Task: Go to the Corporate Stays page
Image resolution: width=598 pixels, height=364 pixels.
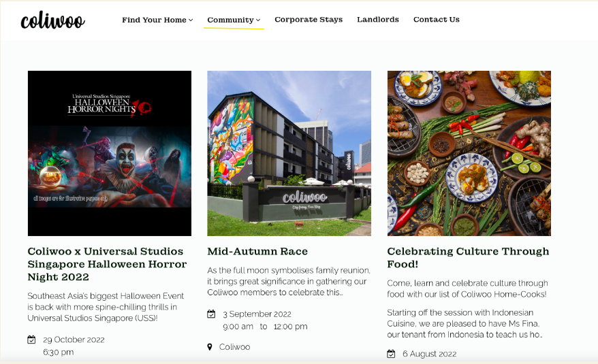Action: [309, 20]
